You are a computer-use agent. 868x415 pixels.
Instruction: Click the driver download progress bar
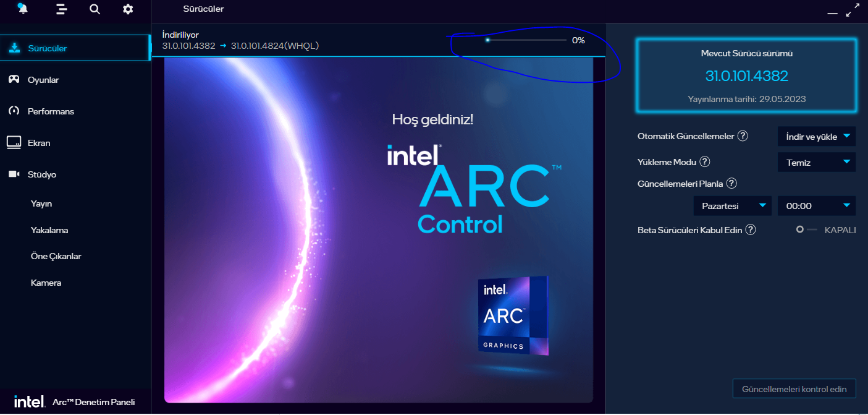click(x=526, y=40)
